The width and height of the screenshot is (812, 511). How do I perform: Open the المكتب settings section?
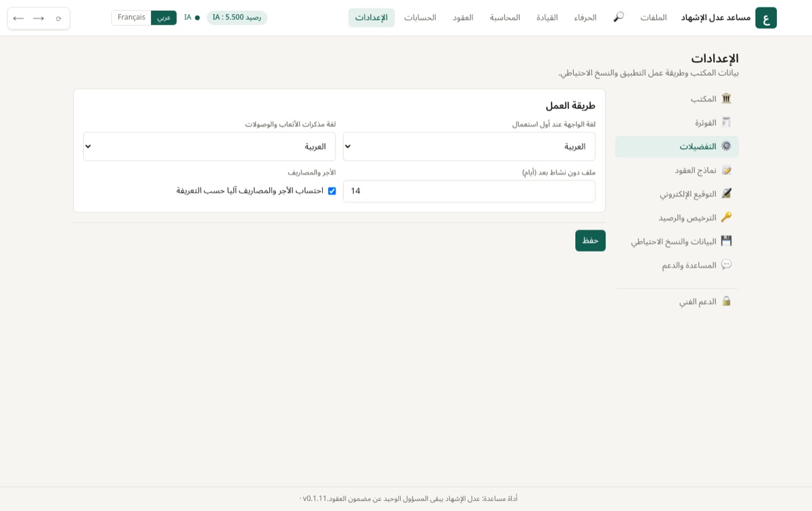point(677,99)
